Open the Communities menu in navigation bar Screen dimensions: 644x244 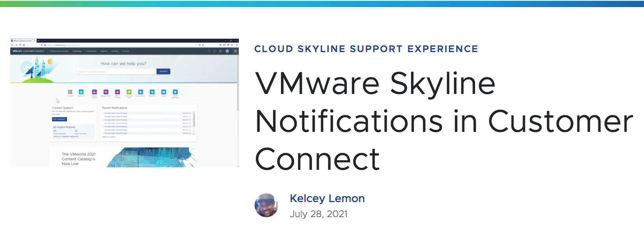pyautogui.click(x=91, y=51)
